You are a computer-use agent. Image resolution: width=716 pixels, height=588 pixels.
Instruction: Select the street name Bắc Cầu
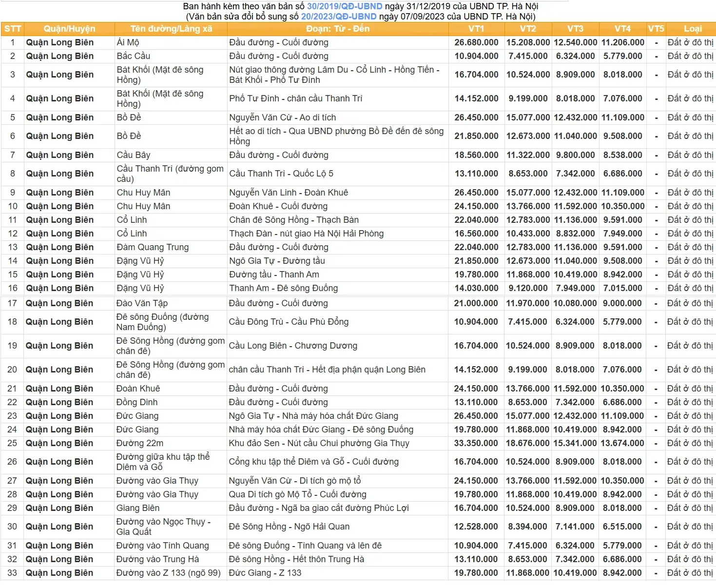tap(133, 56)
